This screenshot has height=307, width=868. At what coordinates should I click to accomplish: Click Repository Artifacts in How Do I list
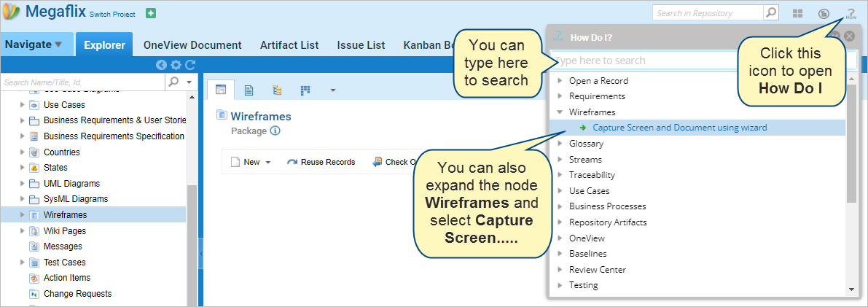(x=608, y=222)
